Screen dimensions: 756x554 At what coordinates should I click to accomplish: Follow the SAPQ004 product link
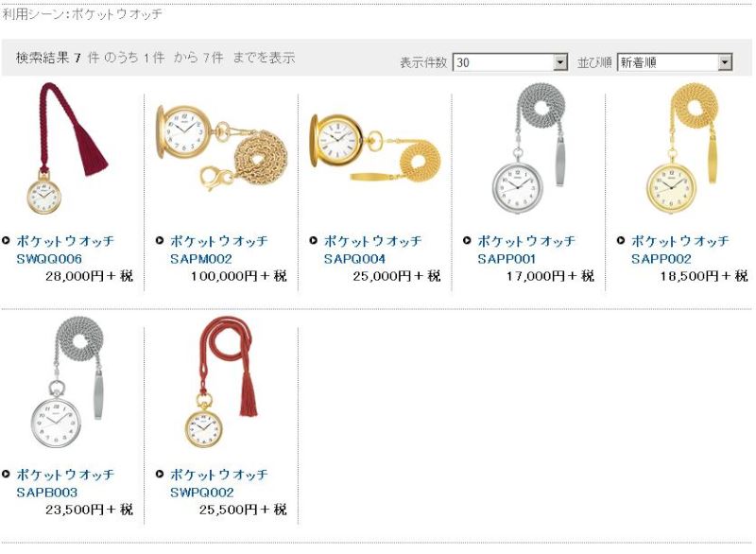(x=372, y=250)
